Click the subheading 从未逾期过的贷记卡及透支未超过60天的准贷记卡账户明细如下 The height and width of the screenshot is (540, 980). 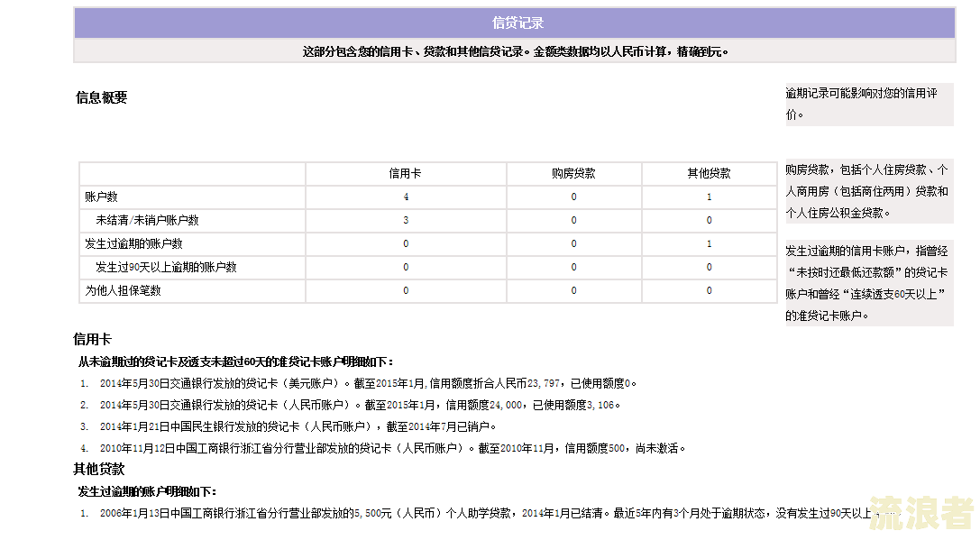pos(235,362)
